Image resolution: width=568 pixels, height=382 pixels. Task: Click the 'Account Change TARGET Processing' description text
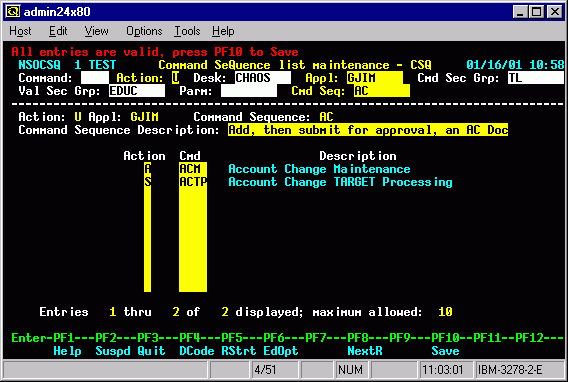click(340, 182)
